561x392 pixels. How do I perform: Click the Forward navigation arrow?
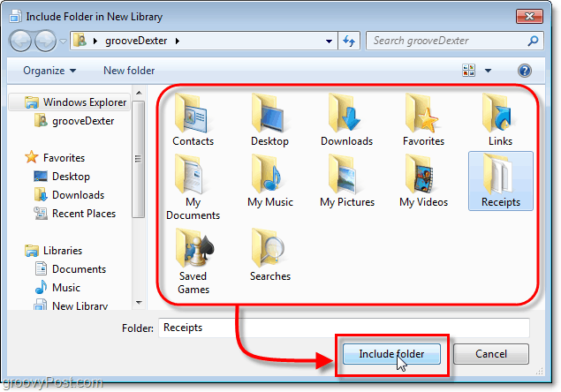45,41
